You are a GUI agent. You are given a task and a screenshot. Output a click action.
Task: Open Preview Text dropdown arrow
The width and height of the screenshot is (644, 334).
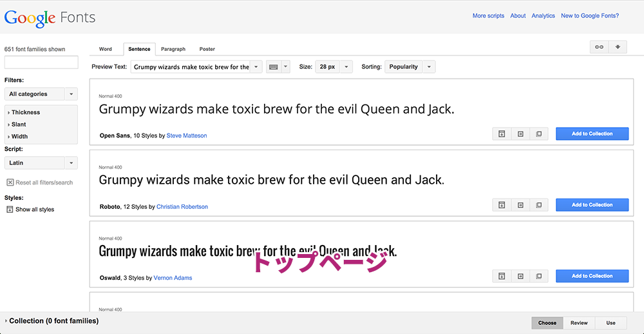256,66
